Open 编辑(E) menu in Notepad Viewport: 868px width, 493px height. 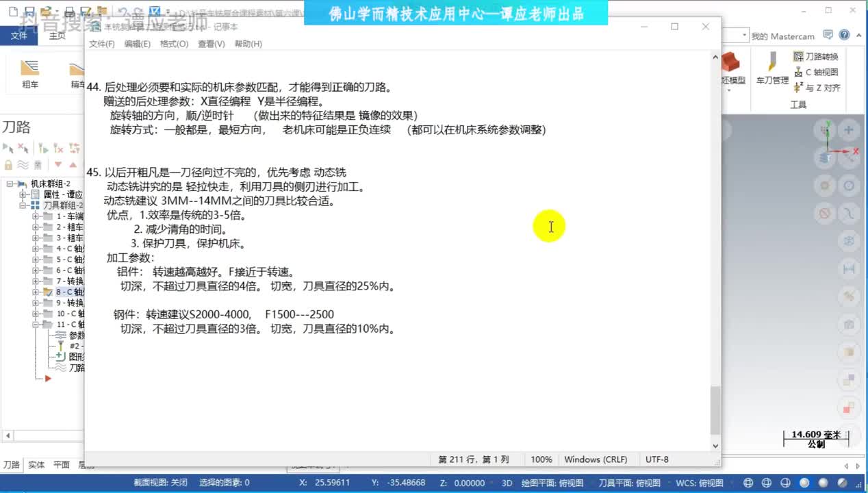point(137,44)
